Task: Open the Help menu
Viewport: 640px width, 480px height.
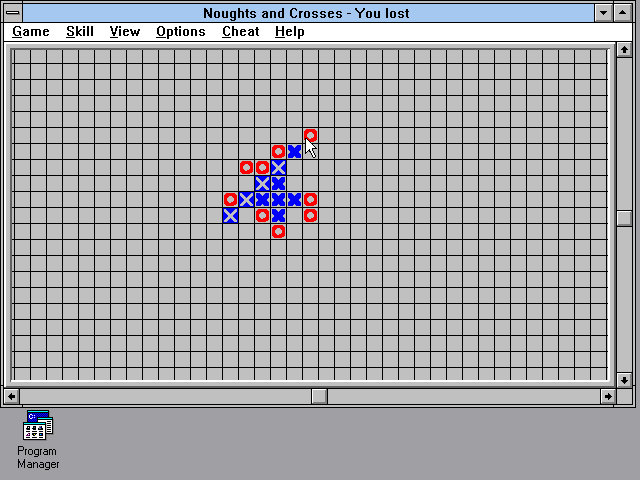Action: pos(290,31)
